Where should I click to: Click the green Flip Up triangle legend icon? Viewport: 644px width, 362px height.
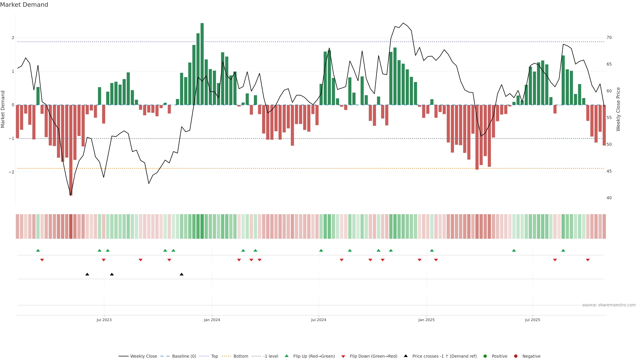click(286, 356)
